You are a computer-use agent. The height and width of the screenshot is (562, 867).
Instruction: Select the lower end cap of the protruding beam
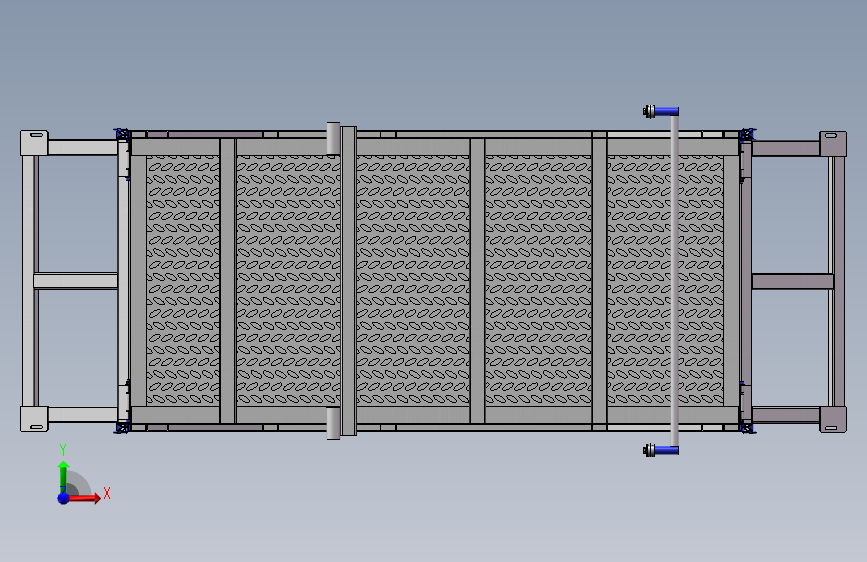[333, 424]
